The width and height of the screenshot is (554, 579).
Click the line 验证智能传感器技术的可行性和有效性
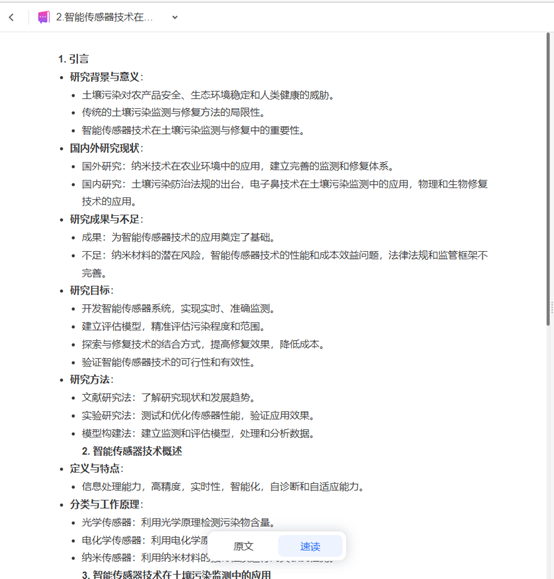tap(168, 362)
